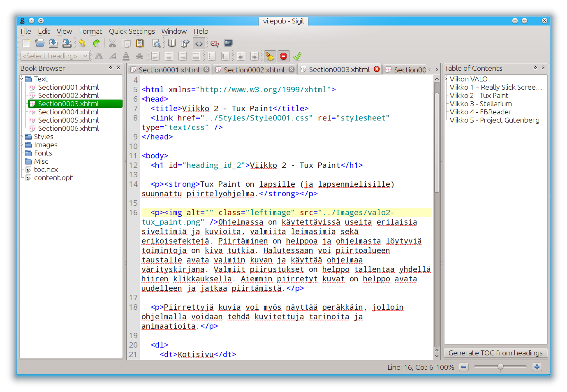Select Section0005.xhtml in Book Browser
This screenshot has width=567, height=392.
coord(68,120)
